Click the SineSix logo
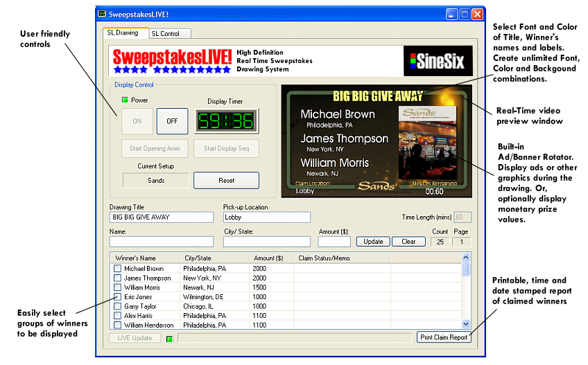Image resolution: width=588 pixels, height=365 pixels. [438, 61]
